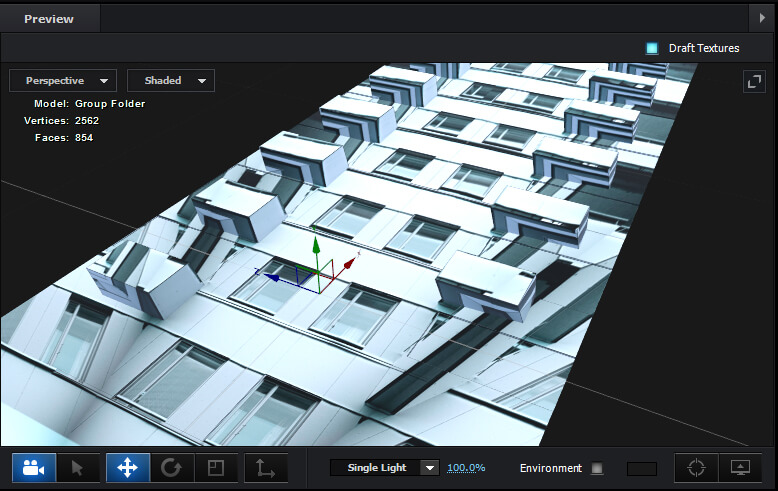Click the monitor display icon
The width and height of the screenshot is (778, 491).
(x=740, y=468)
